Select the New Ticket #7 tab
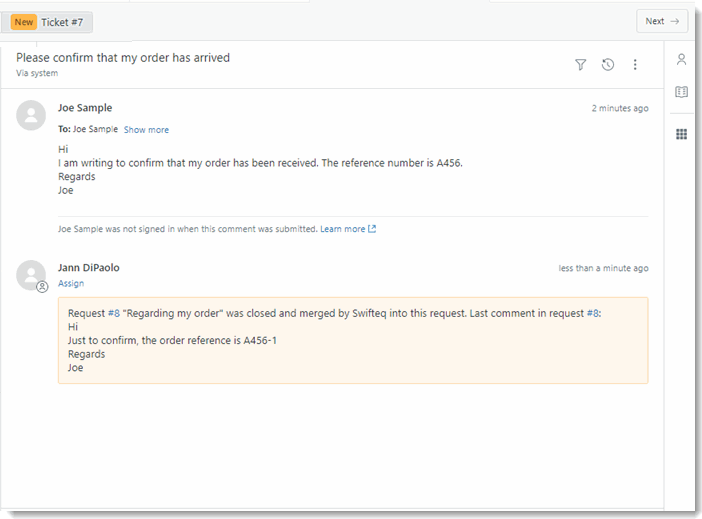This screenshot has height=519, width=702. [x=47, y=22]
